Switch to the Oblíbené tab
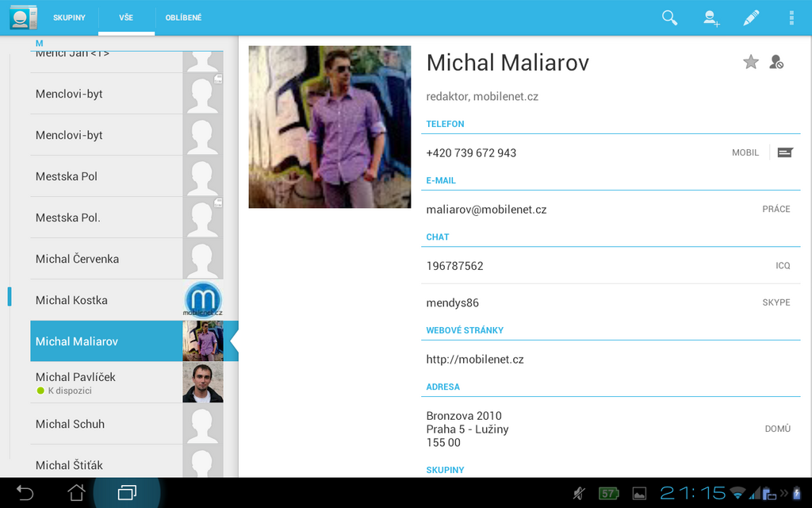This screenshot has width=812, height=508. pos(183,17)
